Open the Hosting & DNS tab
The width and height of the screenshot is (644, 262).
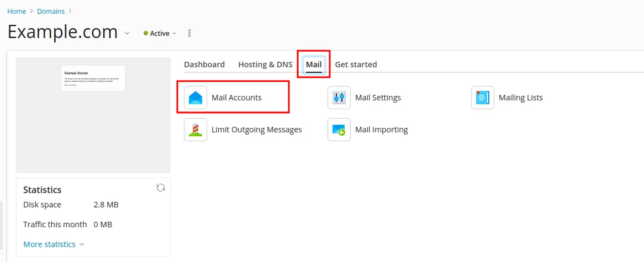tap(265, 65)
